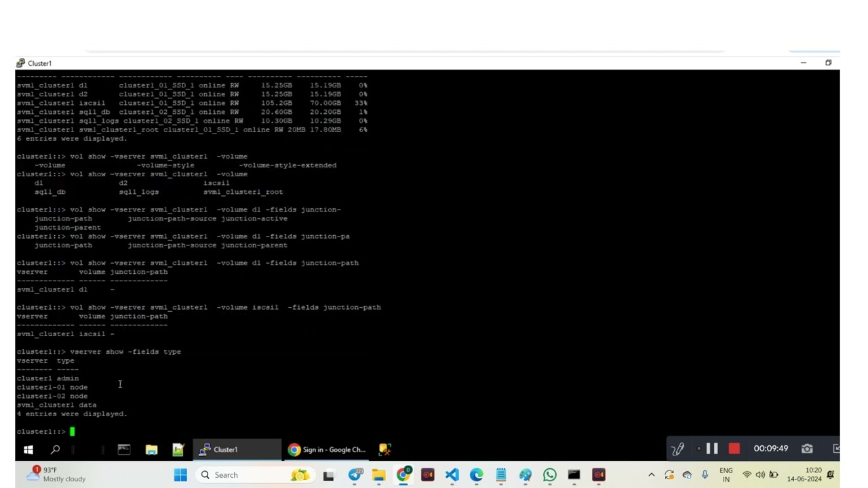Open Telegram from the taskbar

pos(355,475)
